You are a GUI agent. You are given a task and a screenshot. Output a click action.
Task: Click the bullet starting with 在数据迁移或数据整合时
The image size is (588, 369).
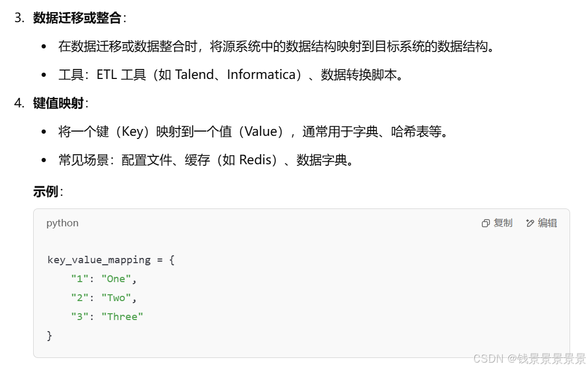276,46
